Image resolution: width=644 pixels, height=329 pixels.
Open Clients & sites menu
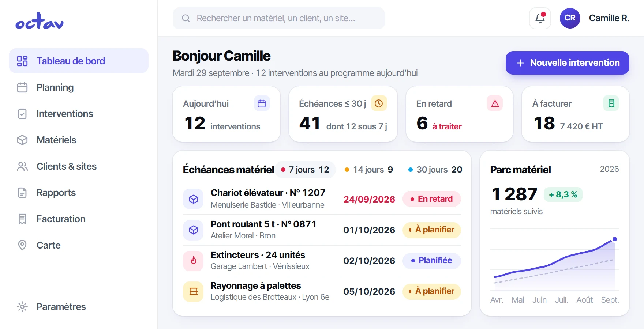(x=79, y=166)
